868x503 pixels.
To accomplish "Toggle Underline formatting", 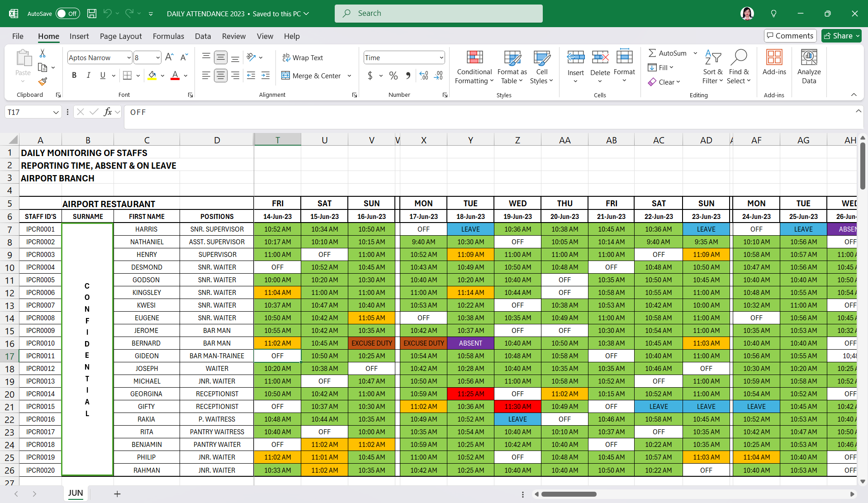I will 103,76.
